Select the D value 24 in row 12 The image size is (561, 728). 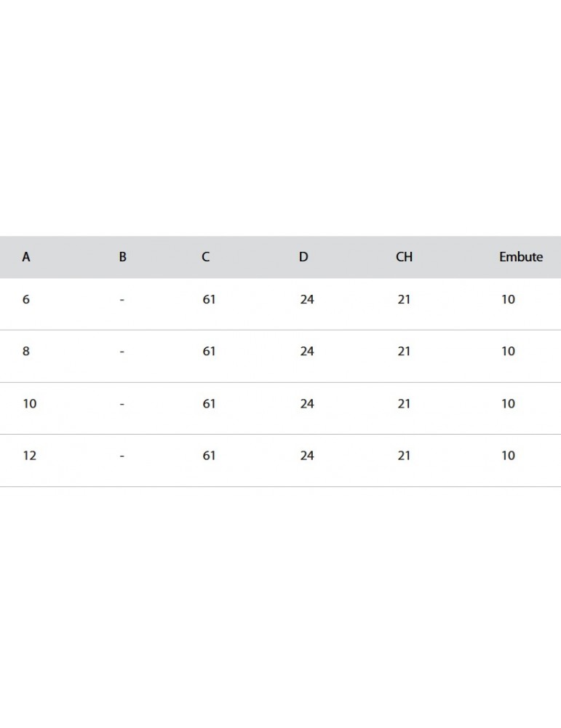307,455
